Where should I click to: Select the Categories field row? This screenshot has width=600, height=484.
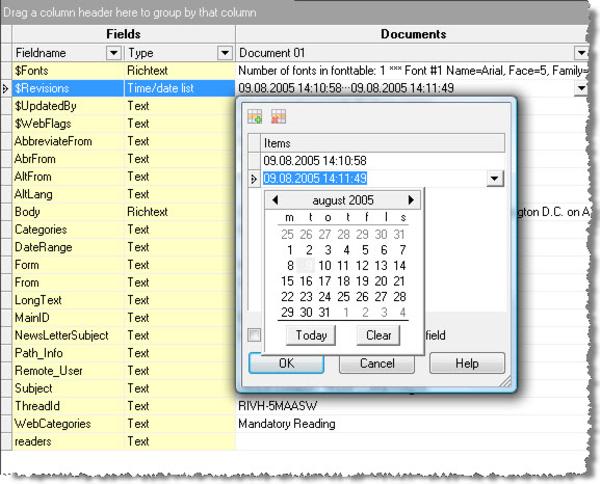[x=67, y=229]
